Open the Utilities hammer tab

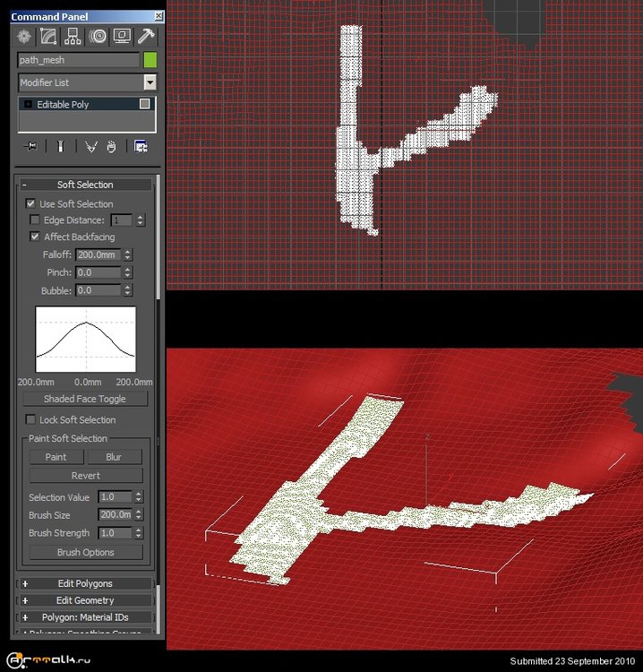click(146, 37)
